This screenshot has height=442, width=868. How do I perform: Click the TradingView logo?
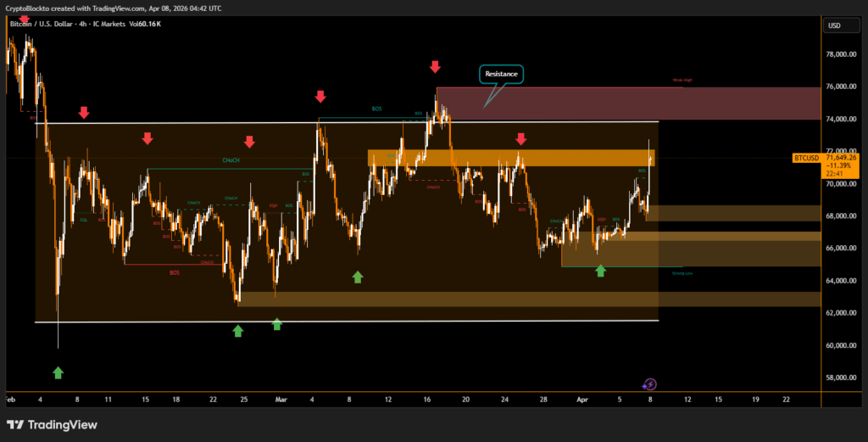[x=52, y=424]
